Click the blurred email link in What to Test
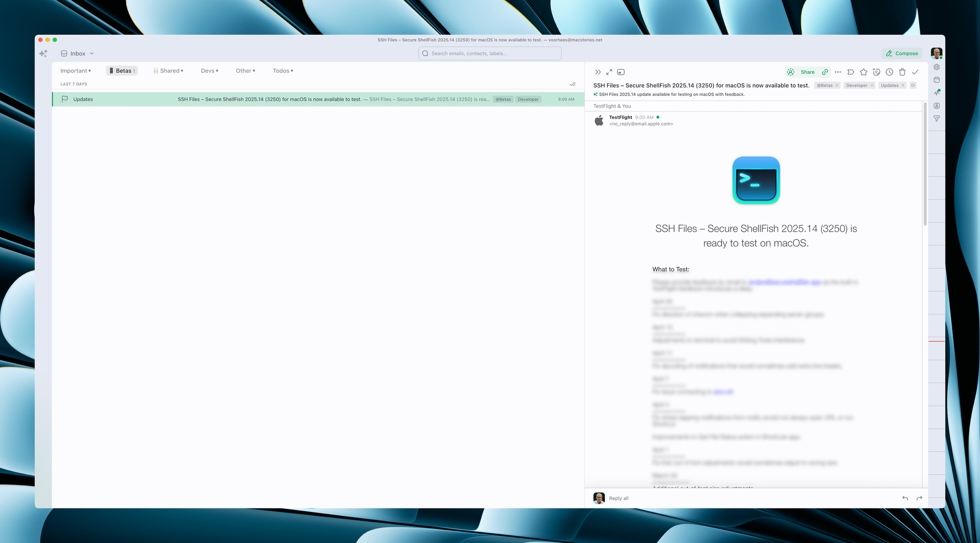The height and width of the screenshot is (543, 980). pyautogui.click(x=785, y=283)
